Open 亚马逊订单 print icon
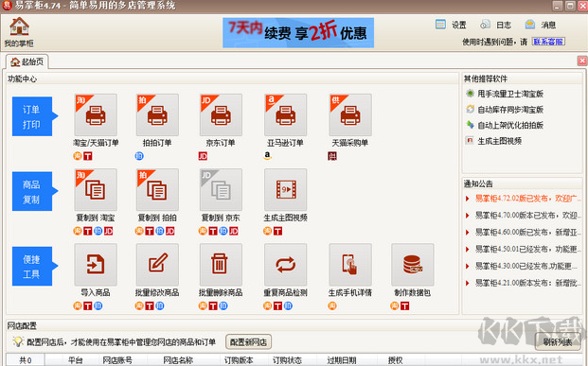This screenshot has height=366, width=588. coord(285,114)
